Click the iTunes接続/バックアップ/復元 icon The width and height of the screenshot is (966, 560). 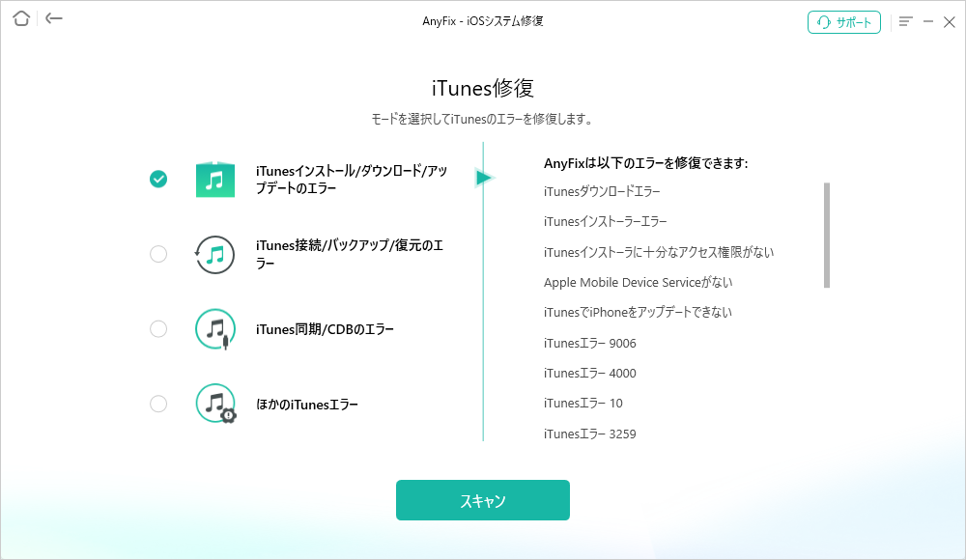pos(215,255)
